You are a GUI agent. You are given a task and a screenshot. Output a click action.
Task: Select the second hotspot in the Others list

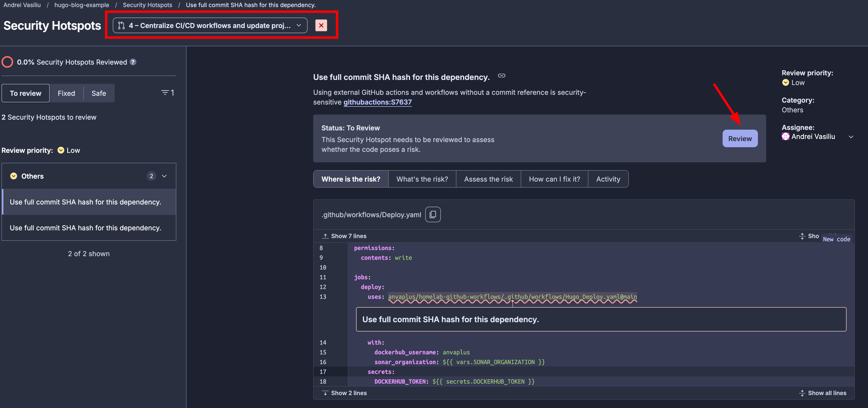click(89, 228)
